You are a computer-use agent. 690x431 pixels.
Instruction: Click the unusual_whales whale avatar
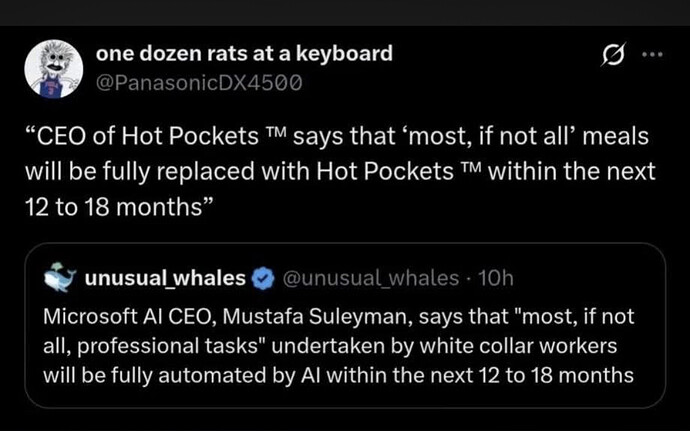pos(62,276)
